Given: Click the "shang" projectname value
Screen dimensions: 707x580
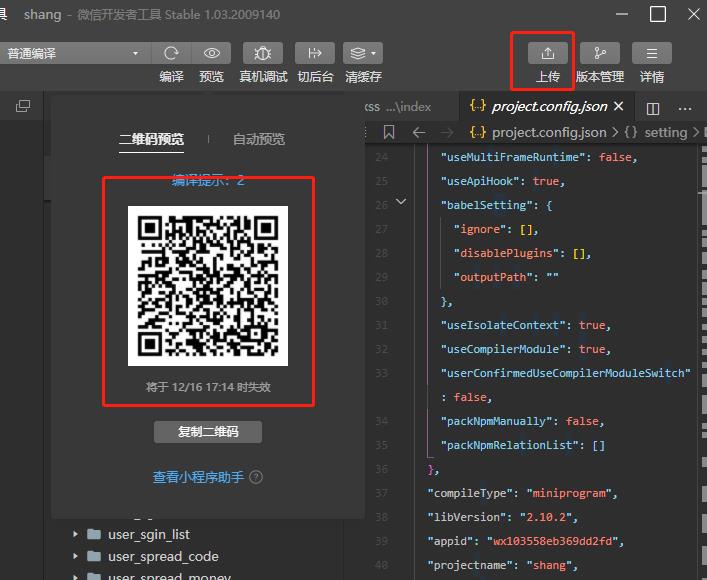Looking at the screenshot, I should pyautogui.click(x=549, y=565).
